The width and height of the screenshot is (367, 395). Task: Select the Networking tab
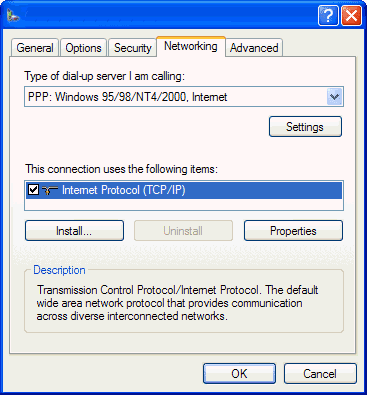(191, 46)
